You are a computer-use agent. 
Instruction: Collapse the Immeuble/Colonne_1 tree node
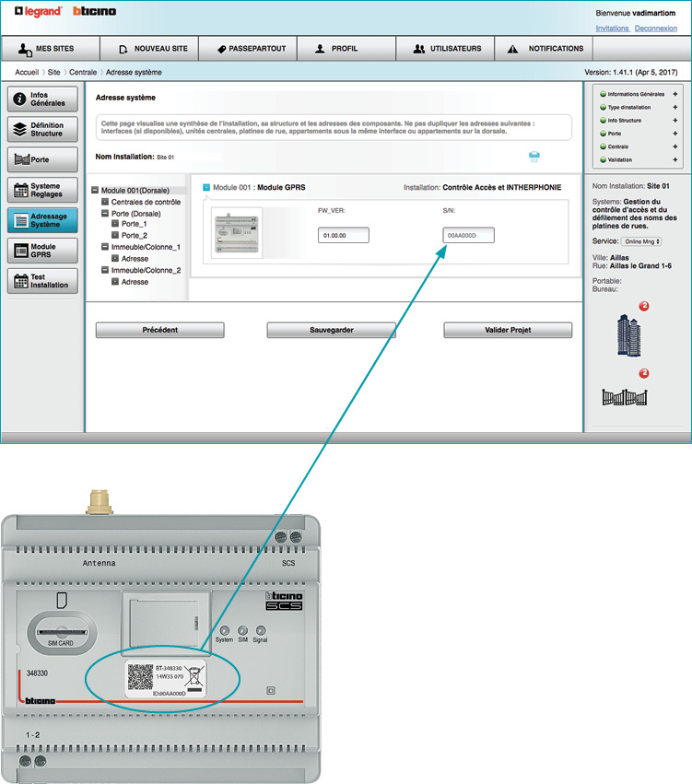pos(105,247)
